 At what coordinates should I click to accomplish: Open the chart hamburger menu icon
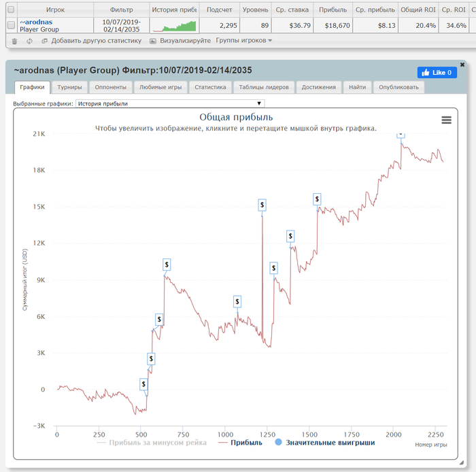[446, 120]
